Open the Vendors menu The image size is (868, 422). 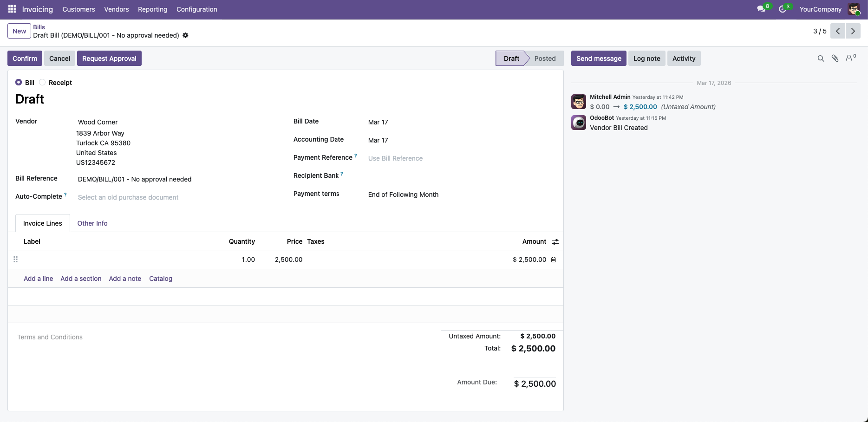(116, 9)
